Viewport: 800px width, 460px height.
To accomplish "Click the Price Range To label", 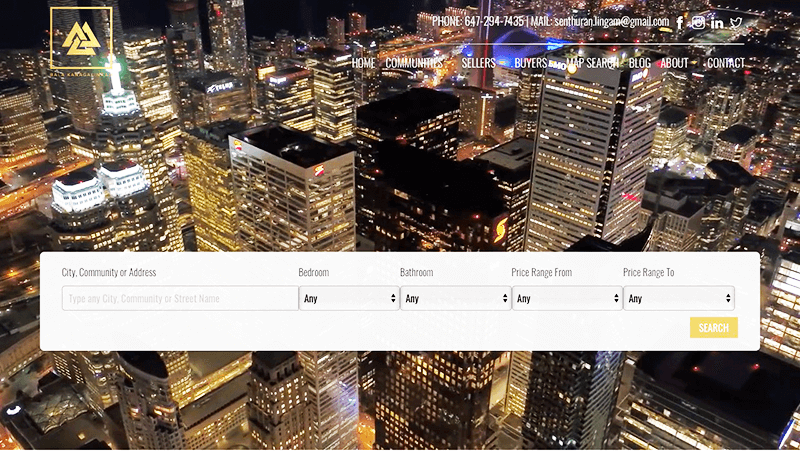I will click(648, 272).
